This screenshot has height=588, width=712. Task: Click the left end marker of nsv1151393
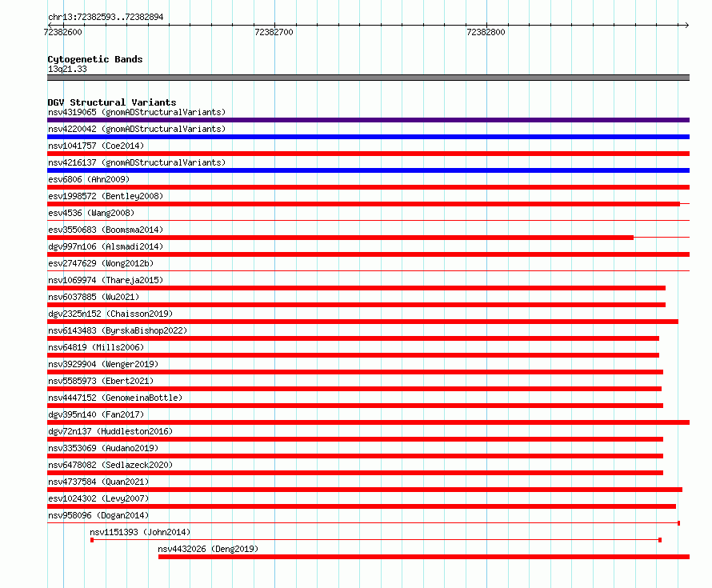[x=92, y=540]
